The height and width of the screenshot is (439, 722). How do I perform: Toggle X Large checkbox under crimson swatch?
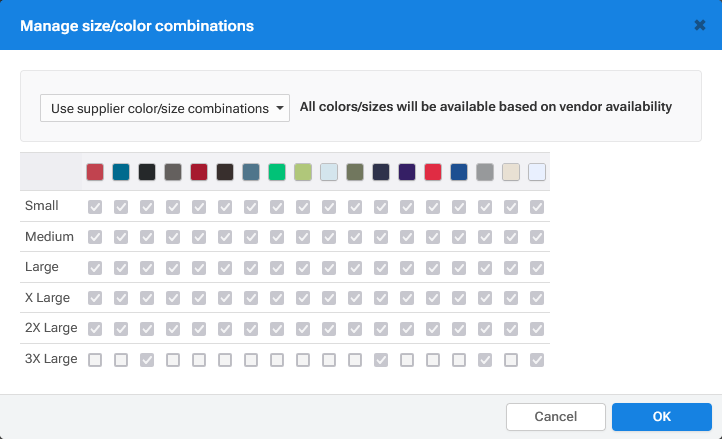point(199,298)
